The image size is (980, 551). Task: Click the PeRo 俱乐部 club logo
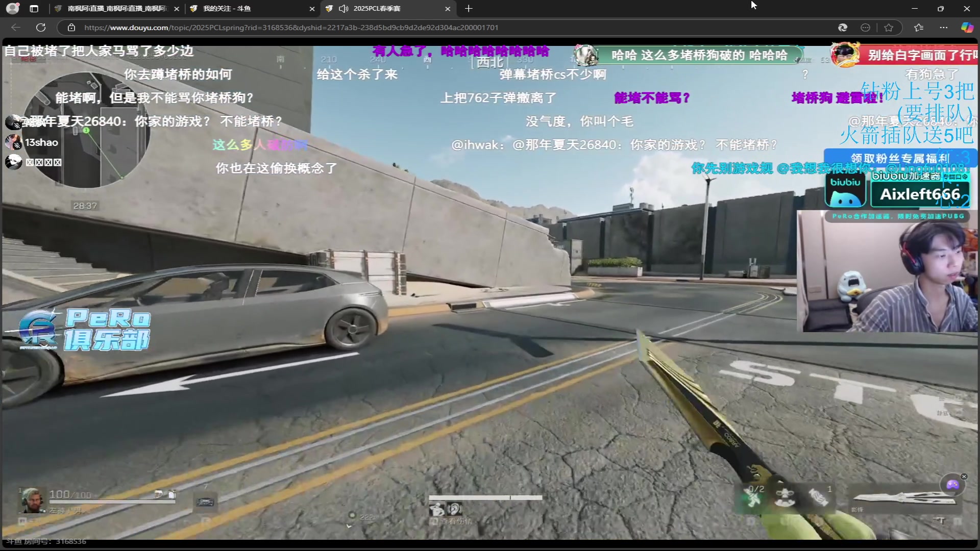tap(85, 329)
